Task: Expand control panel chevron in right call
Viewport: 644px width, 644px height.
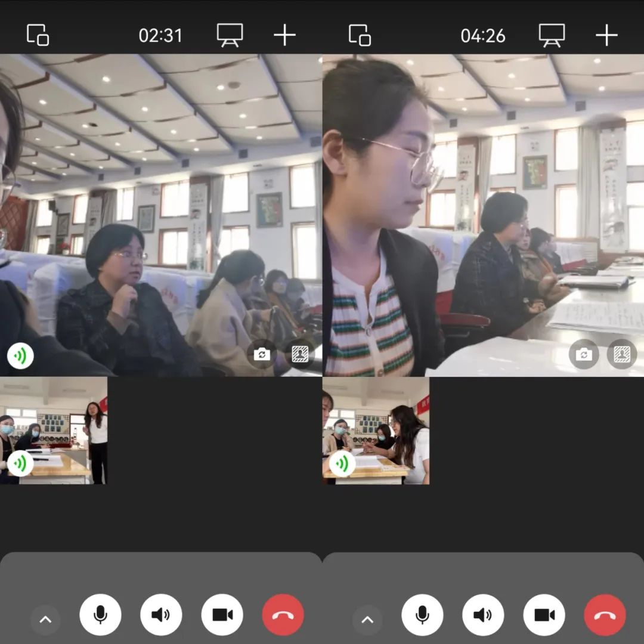Action: click(367, 620)
